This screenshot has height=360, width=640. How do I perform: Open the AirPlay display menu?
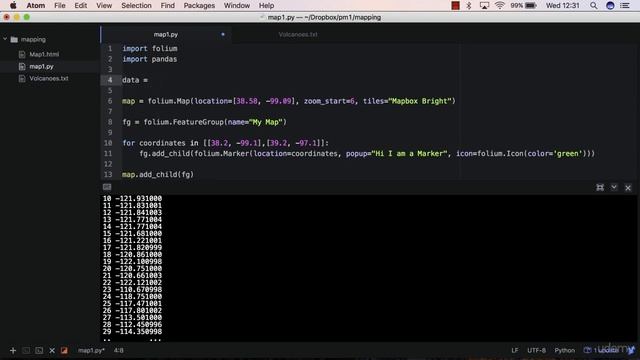pyautogui.click(x=484, y=5)
